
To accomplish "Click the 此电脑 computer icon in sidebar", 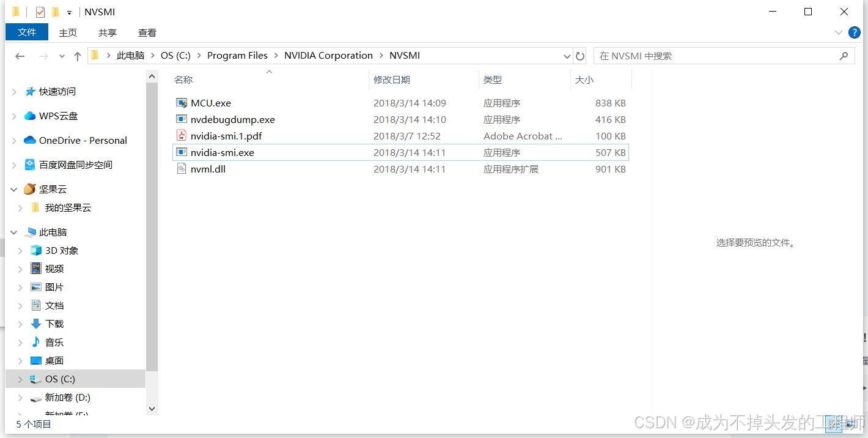I will pyautogui.click(x=30, y=232).
